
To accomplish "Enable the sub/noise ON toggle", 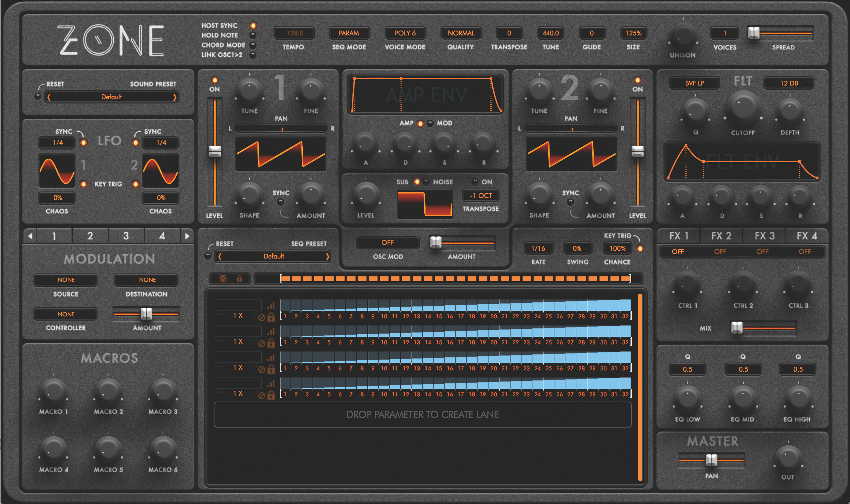I will (475, 182).
